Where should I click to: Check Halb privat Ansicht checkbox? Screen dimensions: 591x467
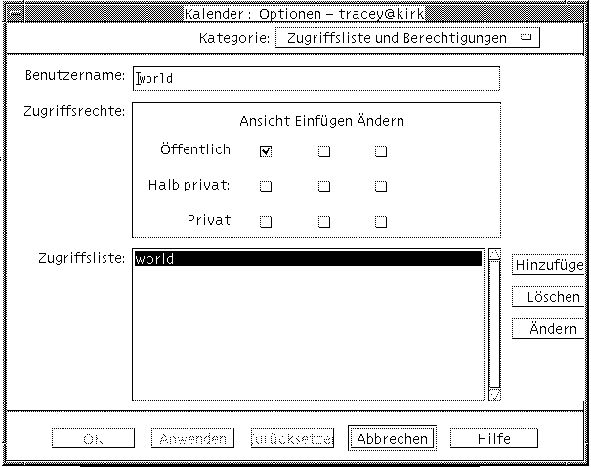(x=266, y=186)
